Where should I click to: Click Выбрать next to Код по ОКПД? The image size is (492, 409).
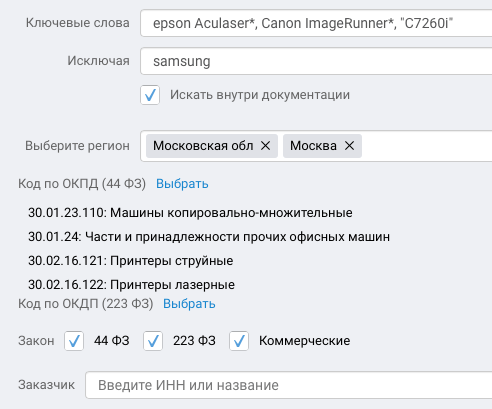[x=182, y=184]
